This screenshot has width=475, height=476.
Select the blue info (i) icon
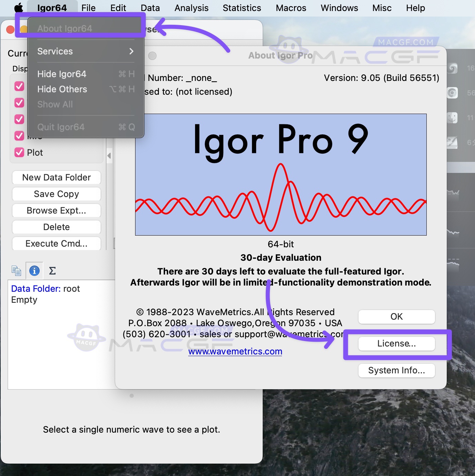coord(34,271)
